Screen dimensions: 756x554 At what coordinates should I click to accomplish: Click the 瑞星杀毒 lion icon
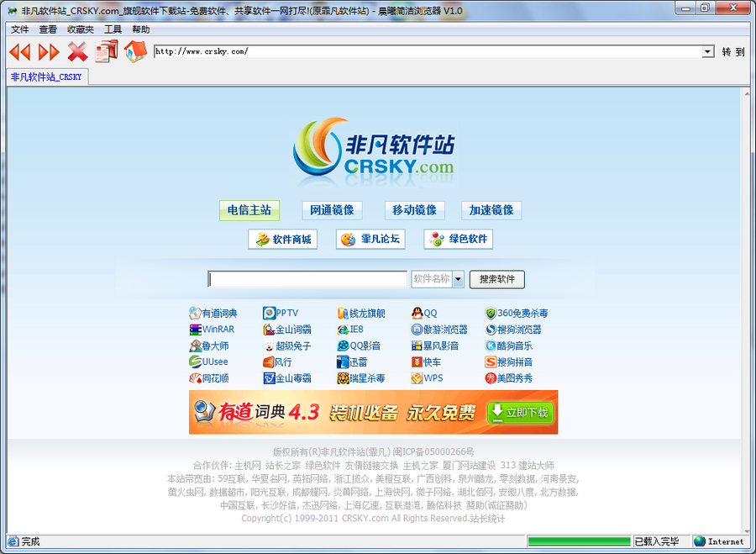(343, 378)
